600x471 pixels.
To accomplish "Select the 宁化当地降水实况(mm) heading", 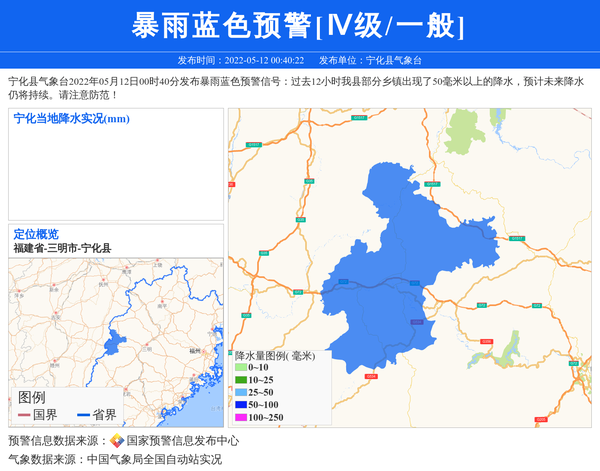I will pyautogui.click(x=71, y=120).
